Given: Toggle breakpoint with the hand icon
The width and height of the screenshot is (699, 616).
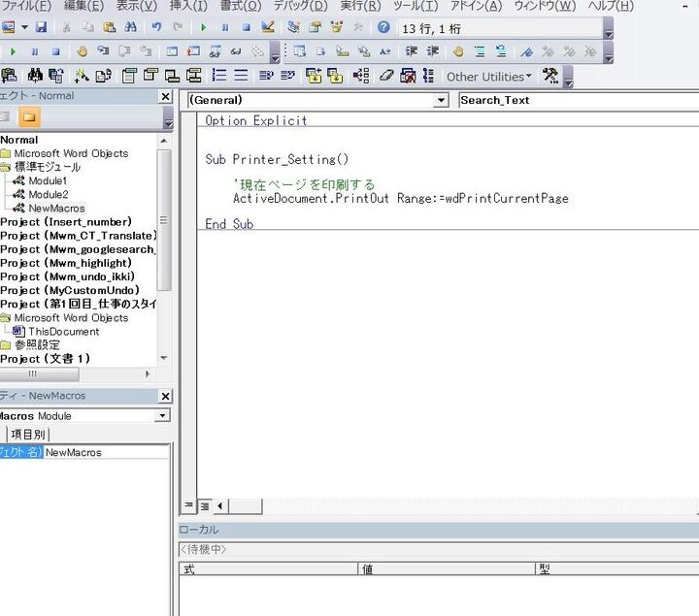Looking at the screenshot, I should pos(82,51).
